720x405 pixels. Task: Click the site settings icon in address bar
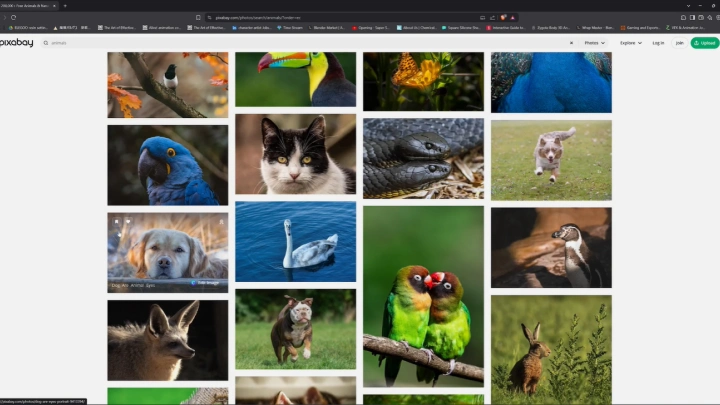point(209,17)
